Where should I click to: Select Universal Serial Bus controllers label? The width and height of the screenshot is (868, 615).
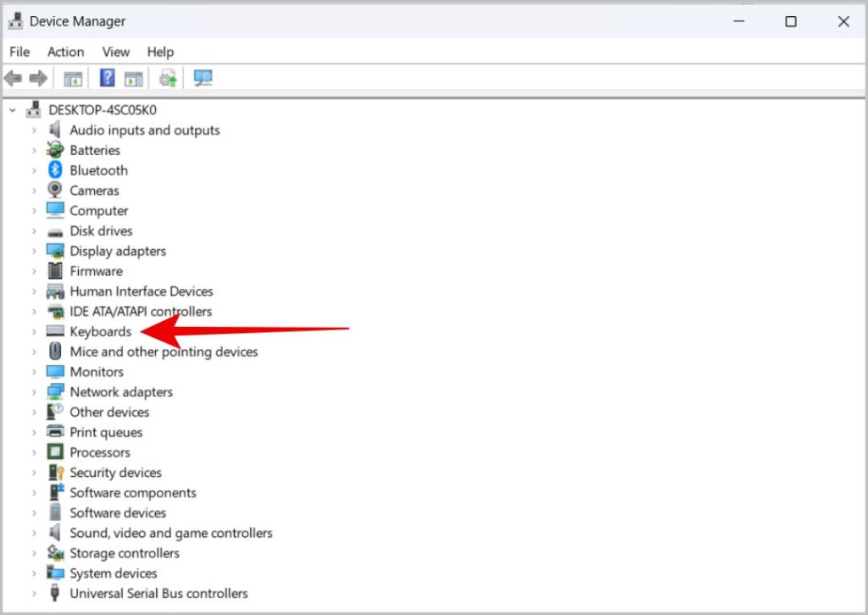(x=159, y=594)
